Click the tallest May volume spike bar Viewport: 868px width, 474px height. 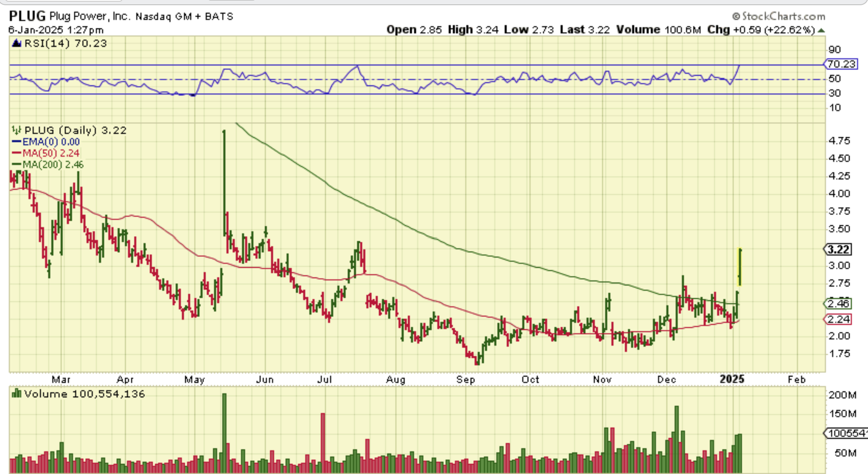[224, 432]
